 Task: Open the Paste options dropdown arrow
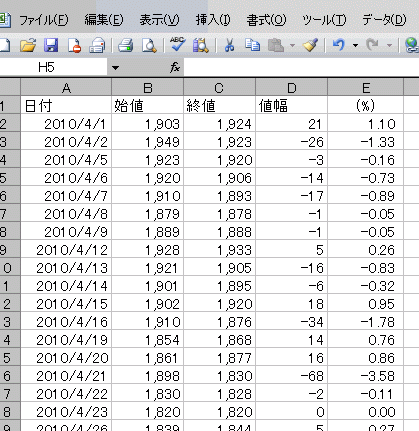tap(292, 45)
